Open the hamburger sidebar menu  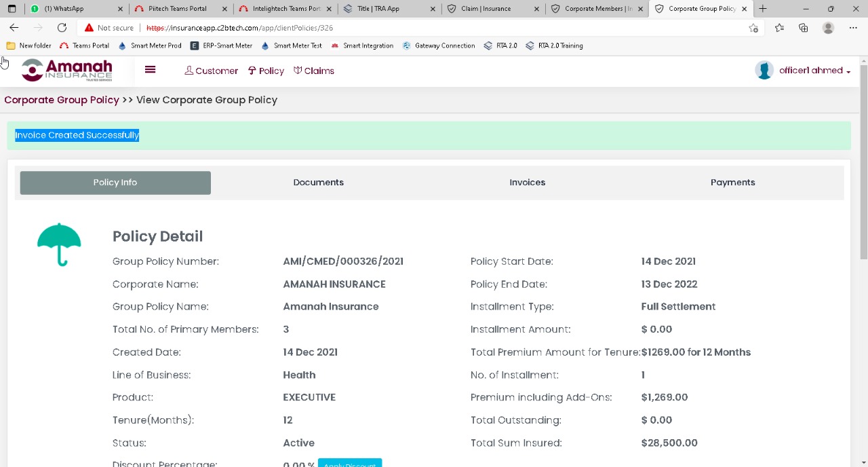[x=150, y=70]
